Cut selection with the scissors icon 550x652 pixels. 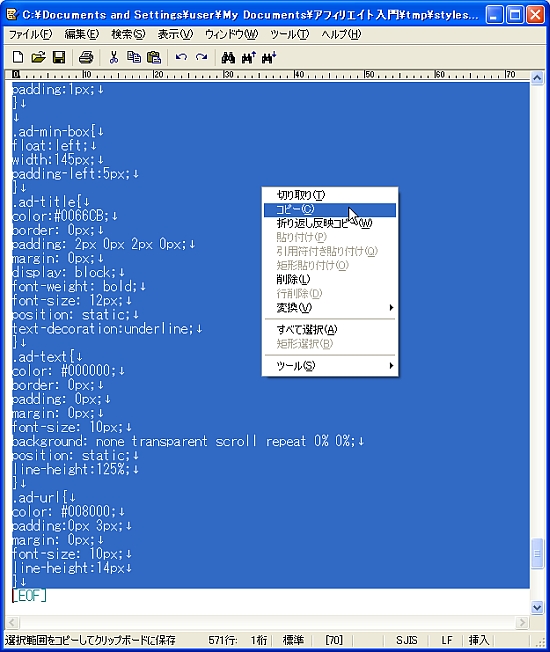click(x=113, y=57)
